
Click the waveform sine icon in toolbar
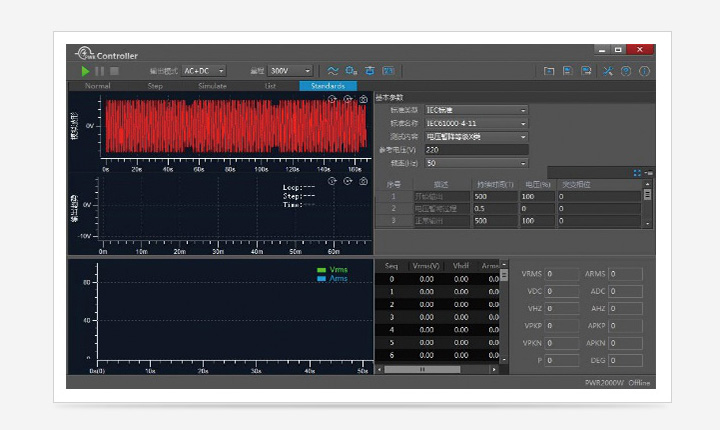click(x=333, y=71)
